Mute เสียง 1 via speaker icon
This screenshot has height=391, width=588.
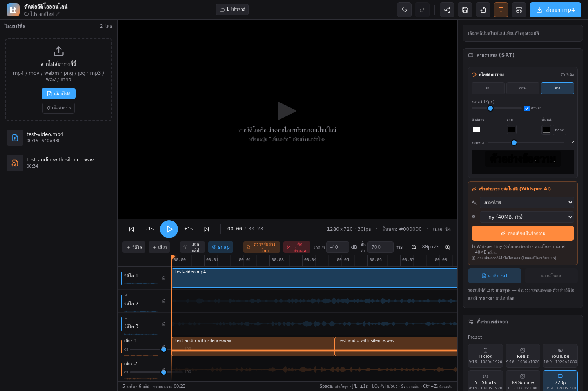point(126,349)
